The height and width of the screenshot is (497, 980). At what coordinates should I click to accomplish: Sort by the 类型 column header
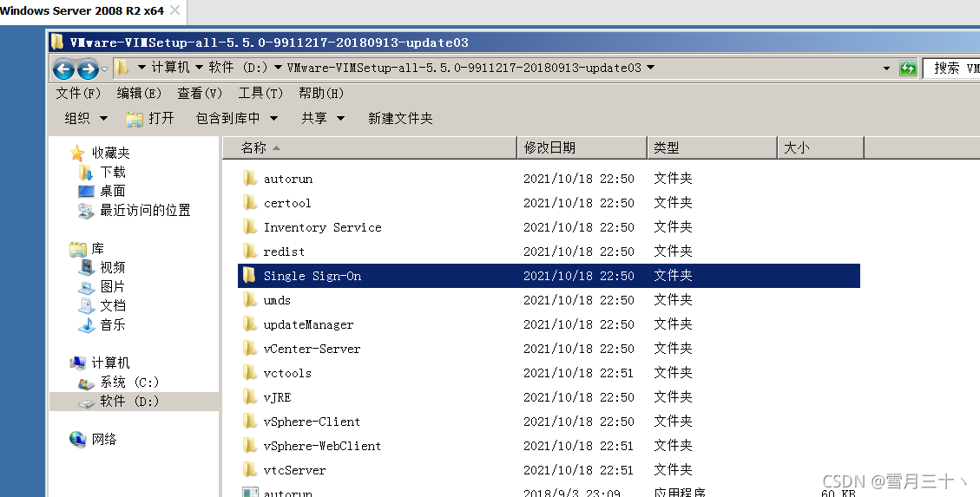712,148
